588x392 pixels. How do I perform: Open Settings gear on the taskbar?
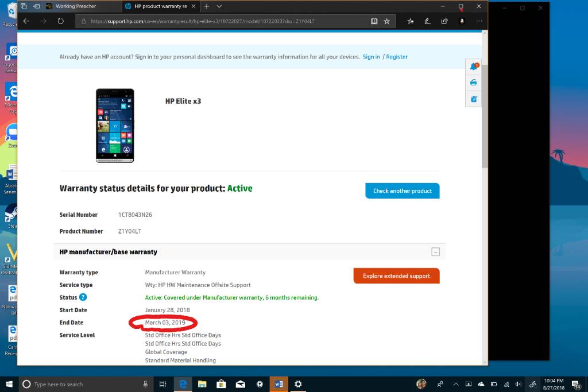pyautogui.click(x=298, y=384)
